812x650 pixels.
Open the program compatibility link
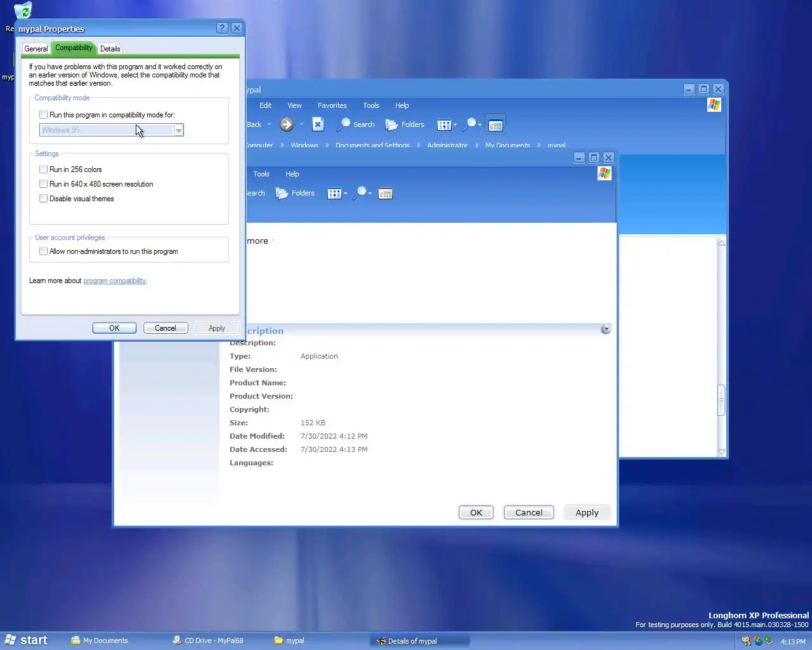pos(115,281)
